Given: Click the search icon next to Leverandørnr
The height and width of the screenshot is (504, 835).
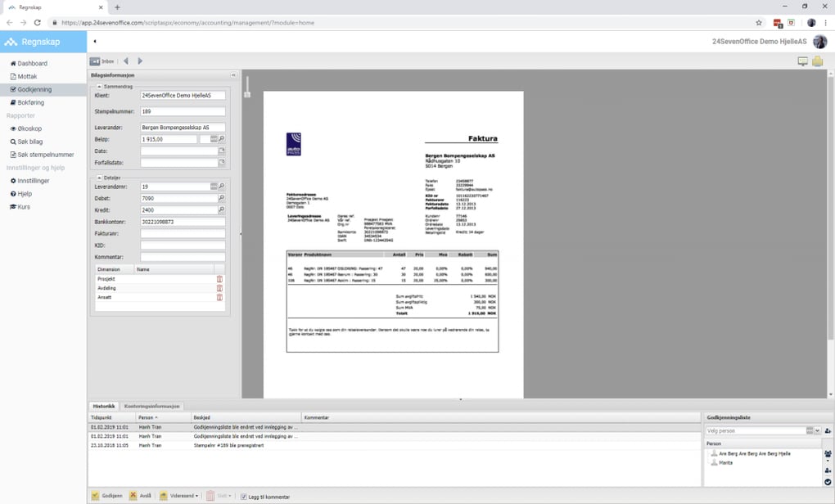Looking at the screenshot, I should (221, 187).
